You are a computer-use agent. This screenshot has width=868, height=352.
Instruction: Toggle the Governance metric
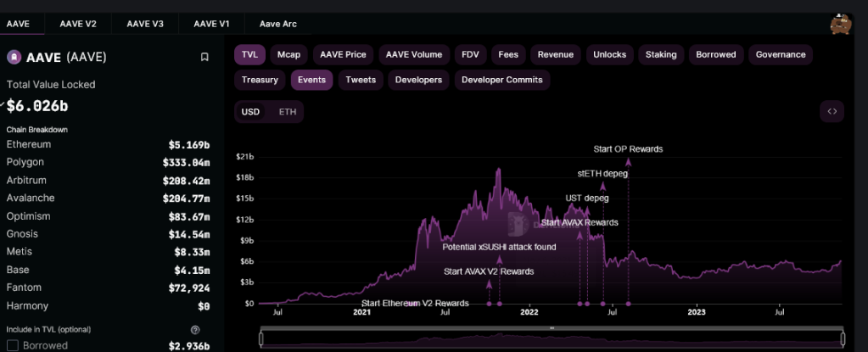point(781,54)
